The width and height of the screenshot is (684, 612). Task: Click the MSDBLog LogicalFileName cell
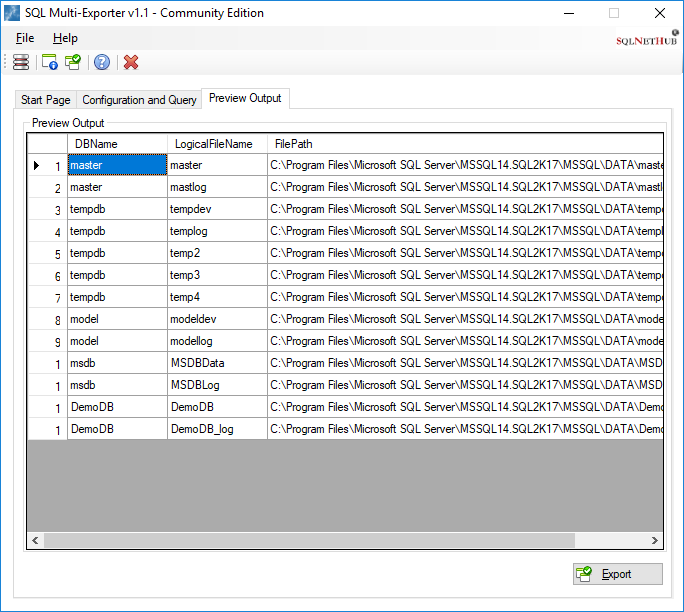[x=217, y=385]
